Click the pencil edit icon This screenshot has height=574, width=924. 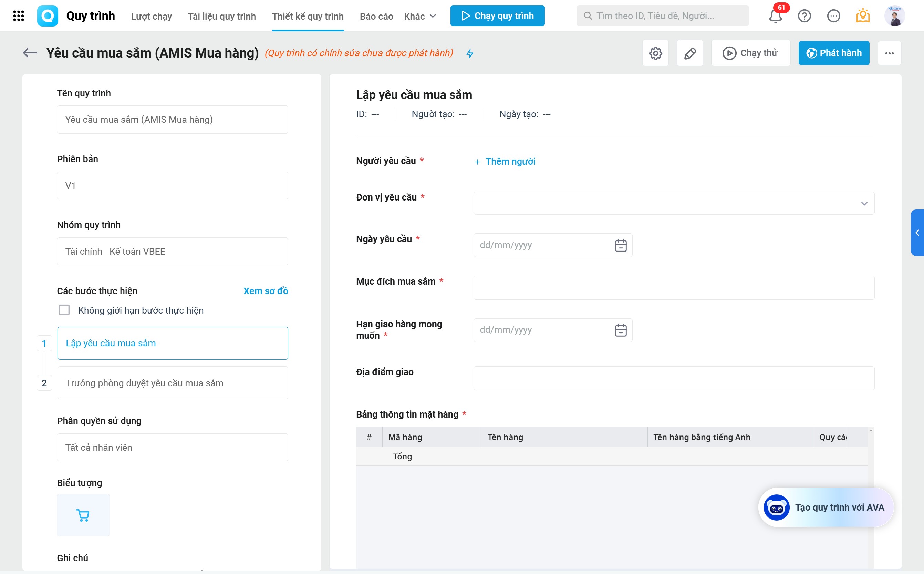pyautogui.click(x=689, y=53)
